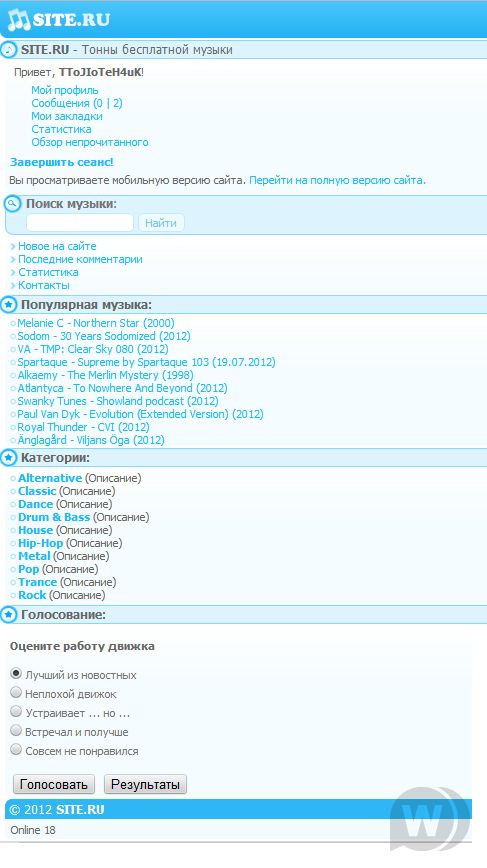Click the arrow bullet before Новое на сайте
Screen dimensions: 487x868
point(13,246)
